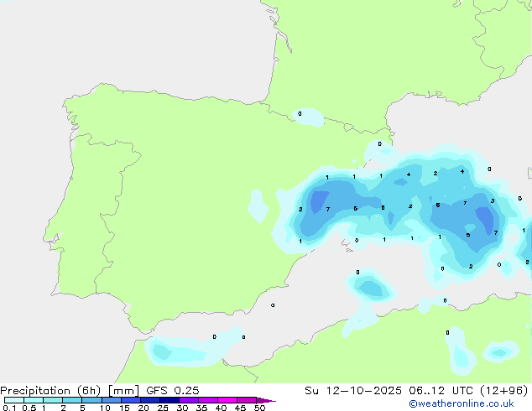Click the '20' legend tick label
532x411 pixels.
coord(143,408)
